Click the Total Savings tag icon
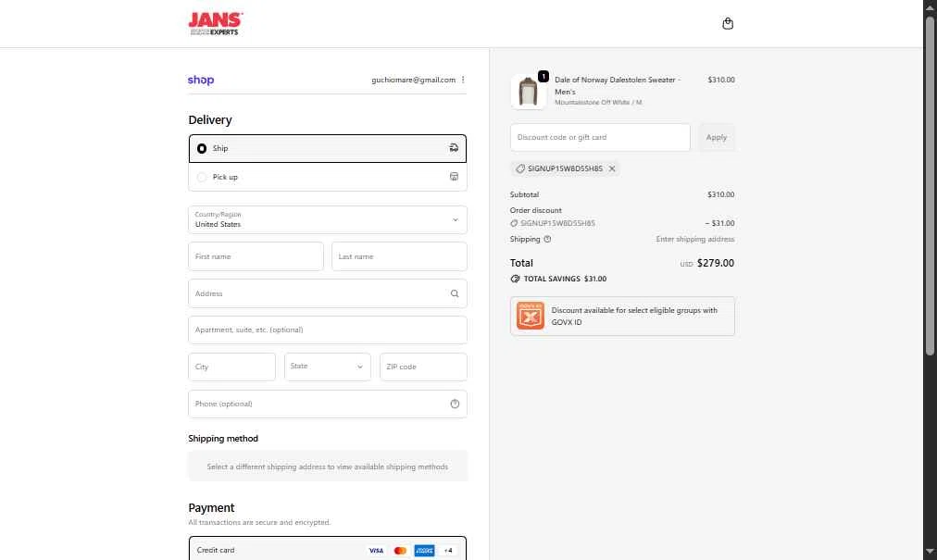This screenshot has width=937, height=560. pos(515,279)
